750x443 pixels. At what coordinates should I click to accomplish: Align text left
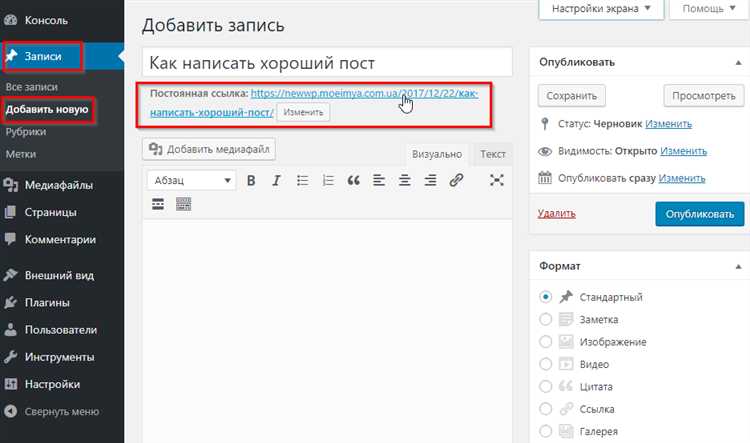tap(379, 180)
